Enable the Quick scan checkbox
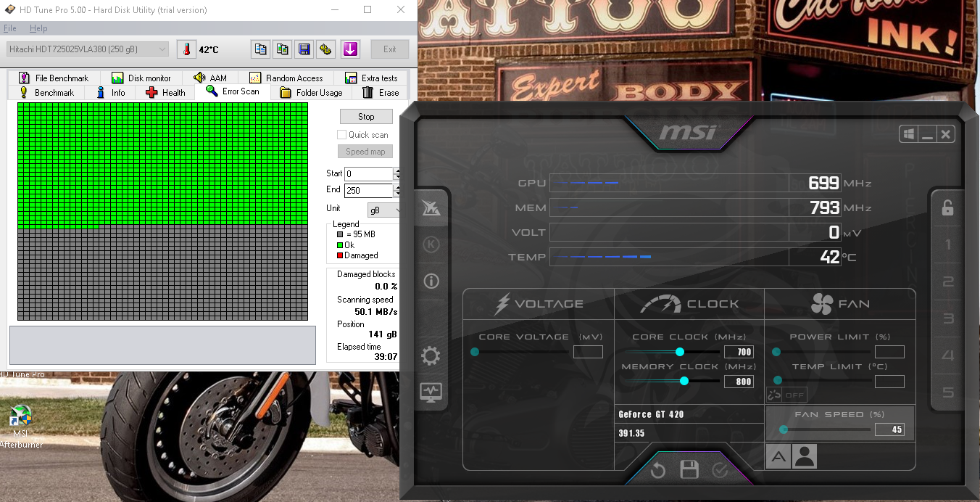Screen dimensions: 980x502 pyautogui.click(x=341, y=135)
